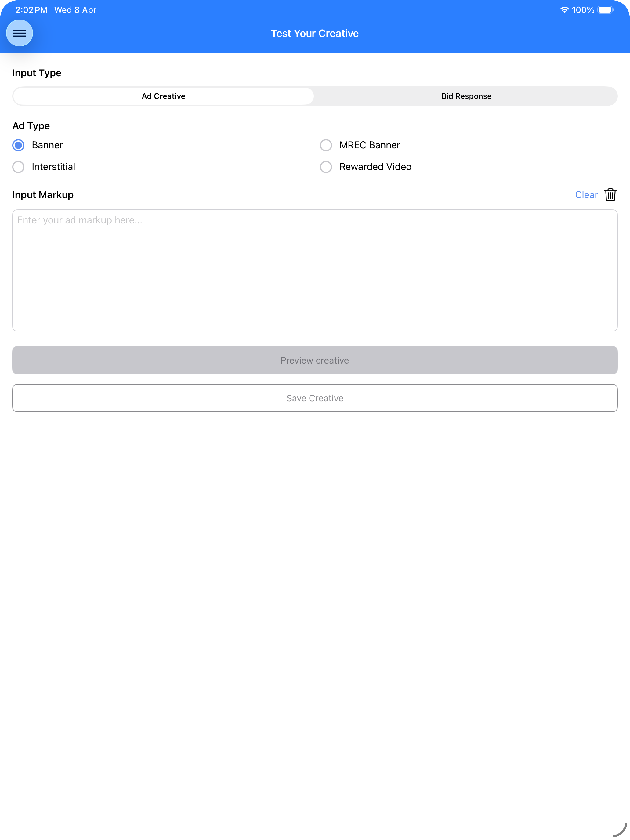Choose the MREC Banner option
The height and width of the screenshot is (840, 630).
pyautogui.click(x=326, y=145)
